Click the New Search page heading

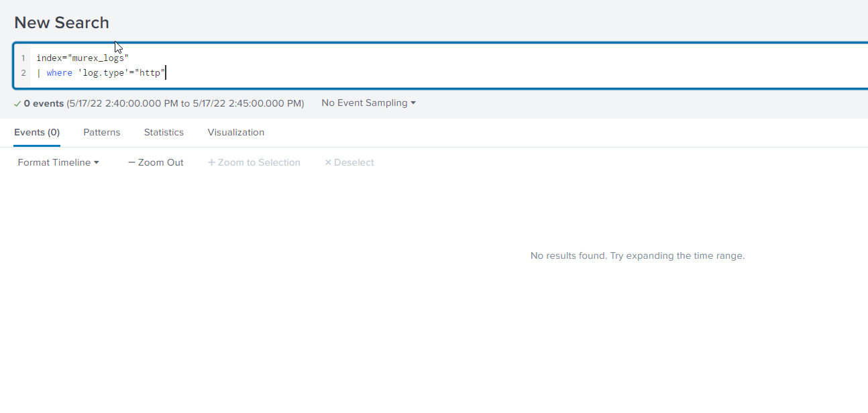click(x=62, y=23)
